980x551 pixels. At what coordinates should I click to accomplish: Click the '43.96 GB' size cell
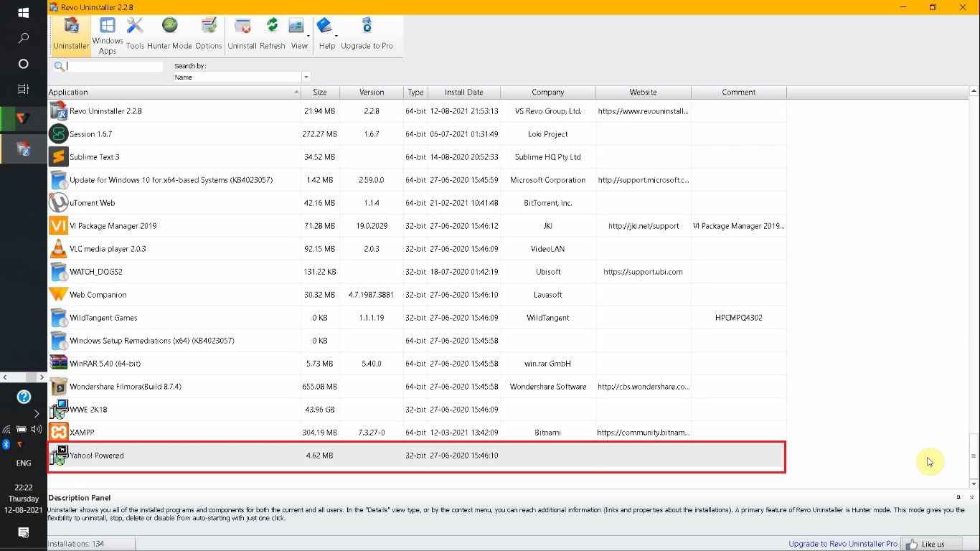[x=320, y=410]
